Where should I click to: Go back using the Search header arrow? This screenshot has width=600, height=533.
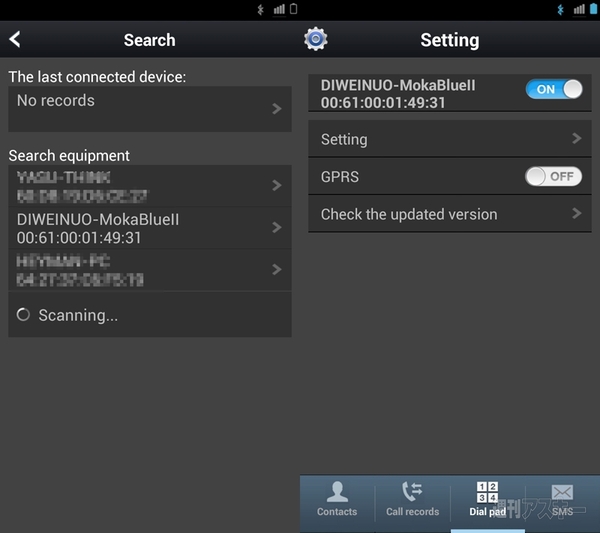pos(15,39)
